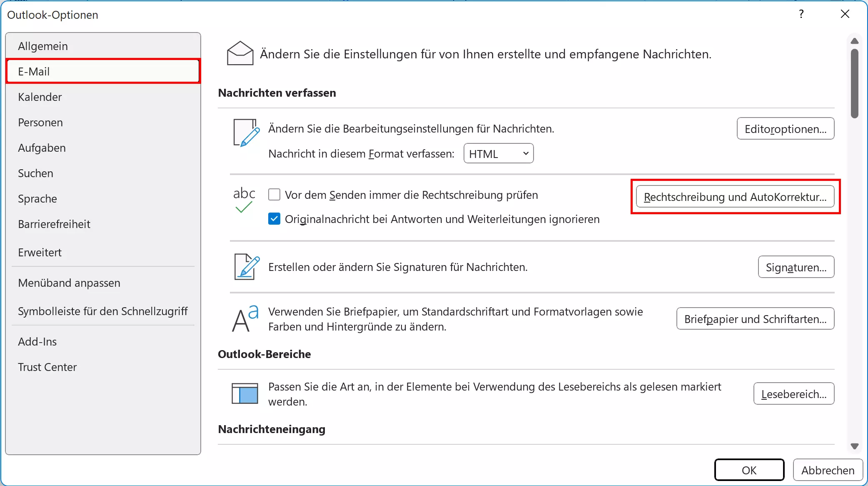The height and width of the screenshot is (486, 868).
Task: Switch to the Barrierefreiheit options
Action: pos(103,224)
